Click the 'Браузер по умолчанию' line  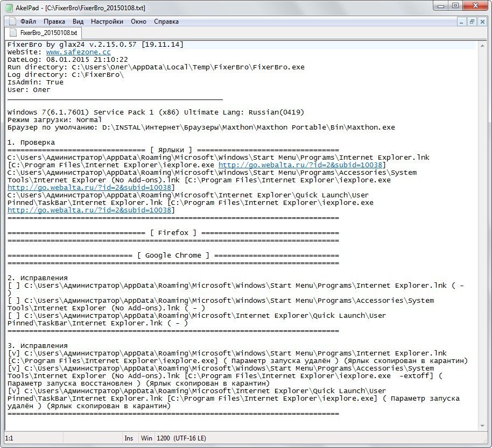click(201, 127)
